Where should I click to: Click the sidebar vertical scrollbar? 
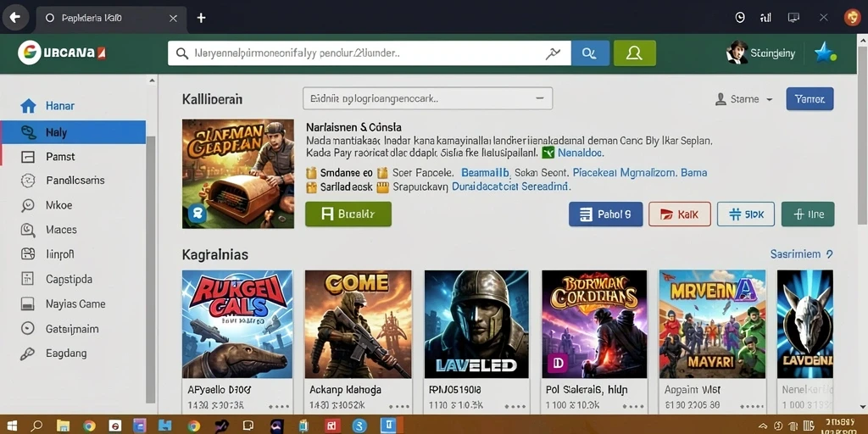(x=151, y=271)
